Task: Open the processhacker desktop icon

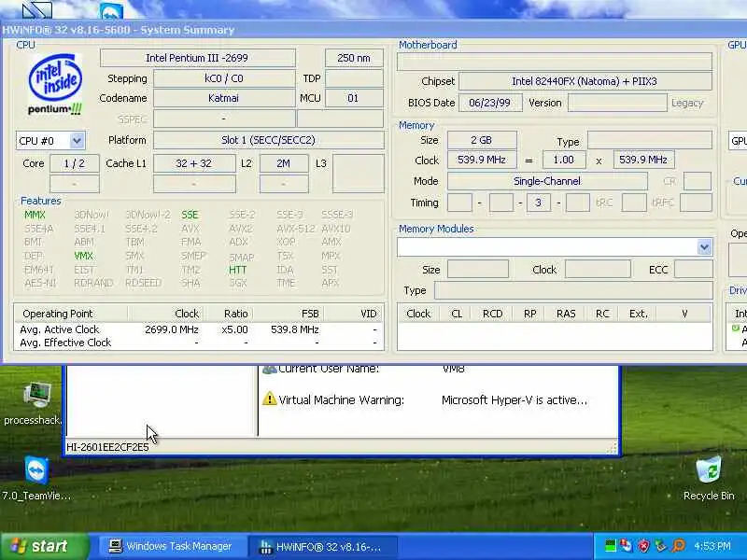Action: pos(36,395)
